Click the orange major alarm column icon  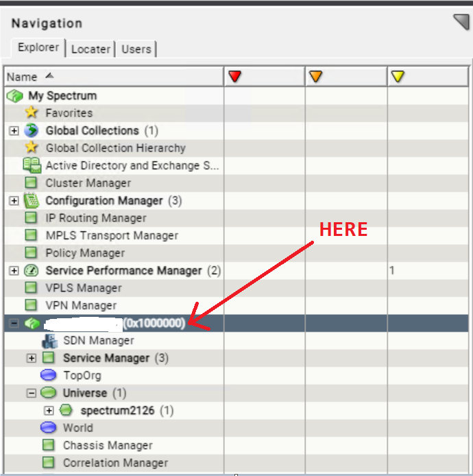pos(315,77)
